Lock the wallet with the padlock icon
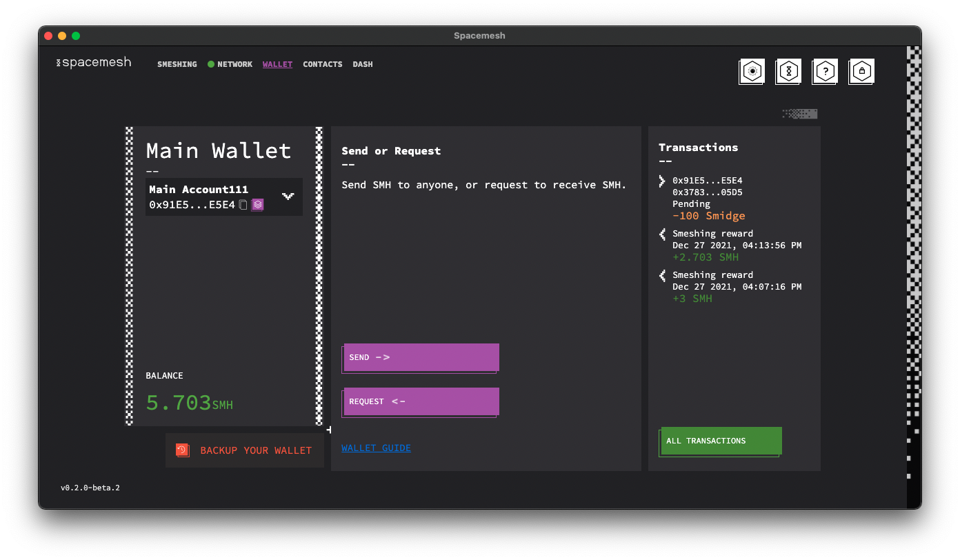This screenshot has width=960, height=560. 861,70
